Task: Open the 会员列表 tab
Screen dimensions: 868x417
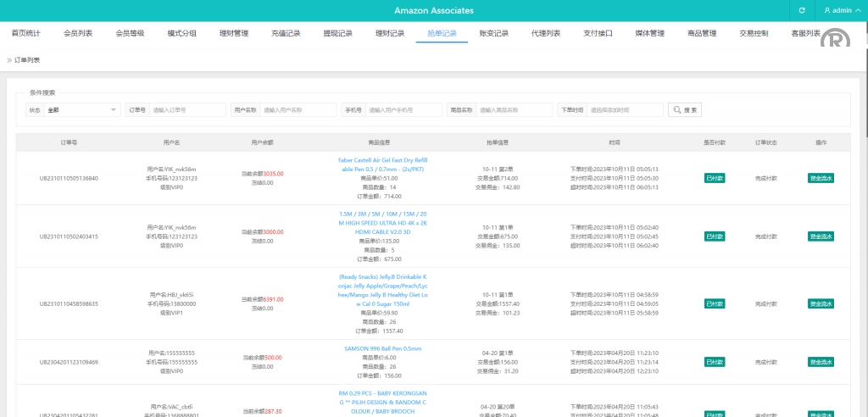Action: pos(78,34)
